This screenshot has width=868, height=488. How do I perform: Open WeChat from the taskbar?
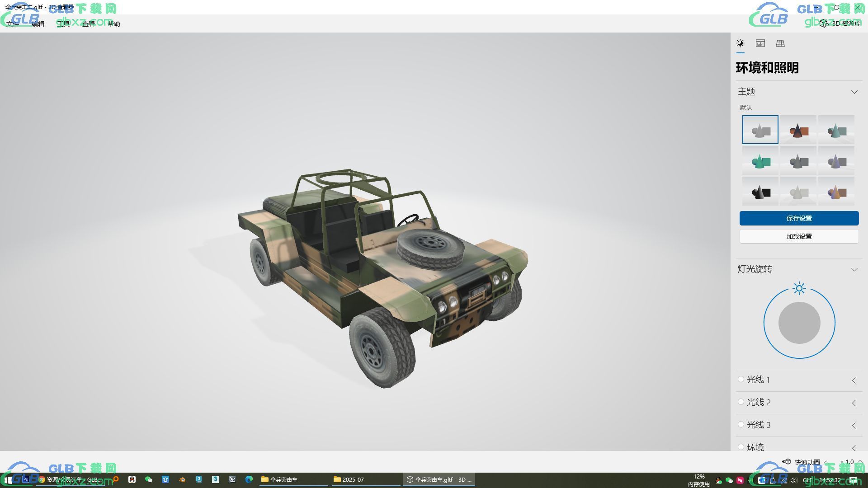149,479
